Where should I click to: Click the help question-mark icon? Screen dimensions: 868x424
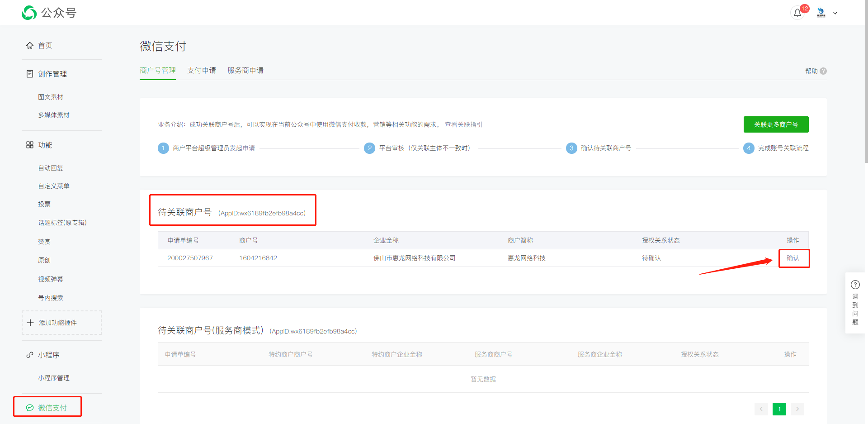[823, 71]
